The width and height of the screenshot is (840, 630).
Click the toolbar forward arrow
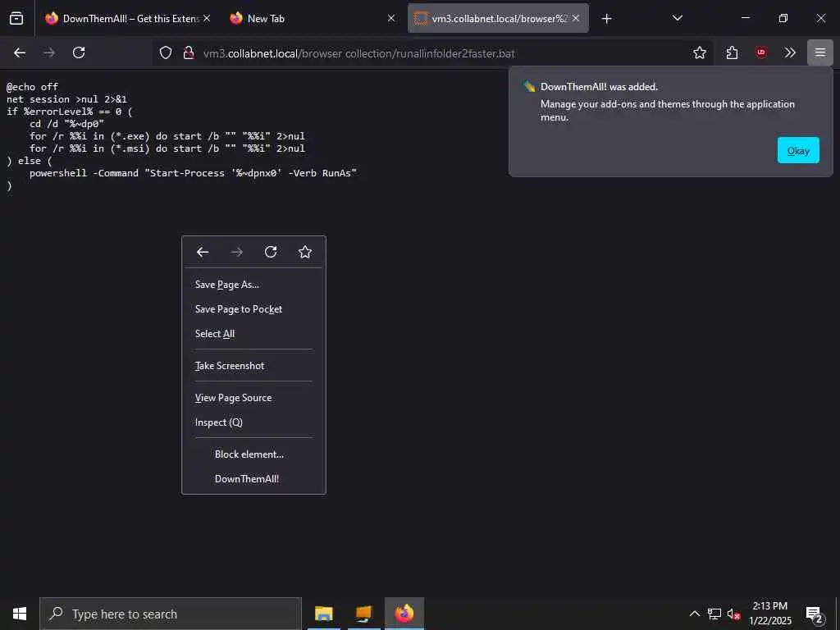click(x=49, y=52)
